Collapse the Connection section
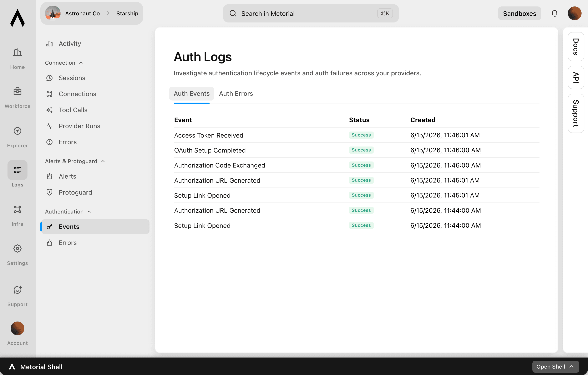Image resolution: width=588 pixels, height=375 pixels. click(64, 63)
